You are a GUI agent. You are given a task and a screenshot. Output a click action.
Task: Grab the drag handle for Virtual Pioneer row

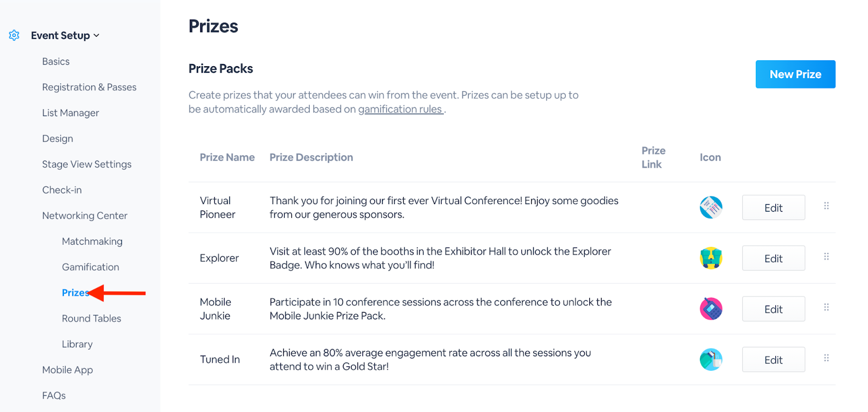[x=826, y=206]
